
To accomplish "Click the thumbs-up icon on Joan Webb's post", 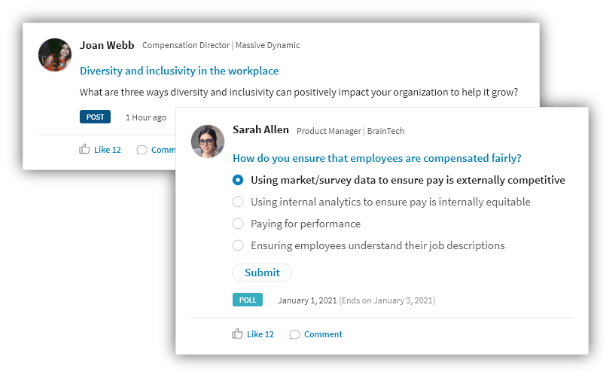I will (84, 149).
